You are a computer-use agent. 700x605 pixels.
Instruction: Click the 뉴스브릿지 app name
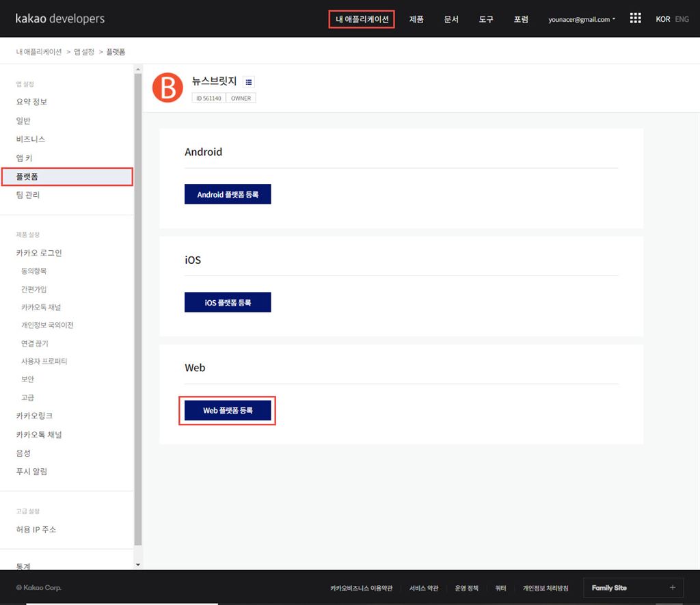click(x=214, y=81)
